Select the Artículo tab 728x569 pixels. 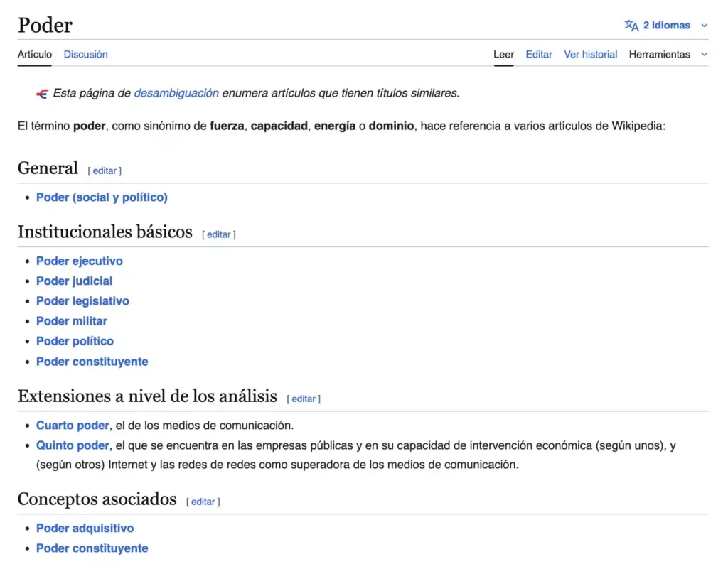34,54
